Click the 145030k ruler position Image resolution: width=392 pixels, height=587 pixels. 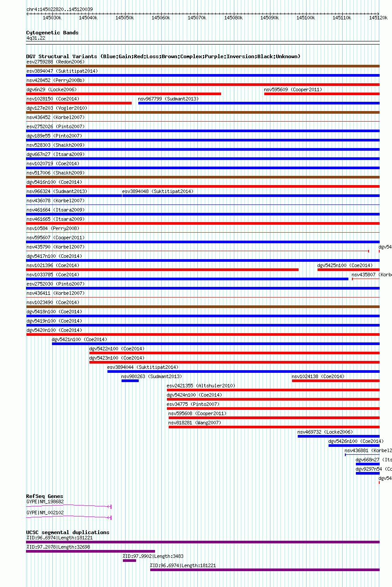click(52, 18)
